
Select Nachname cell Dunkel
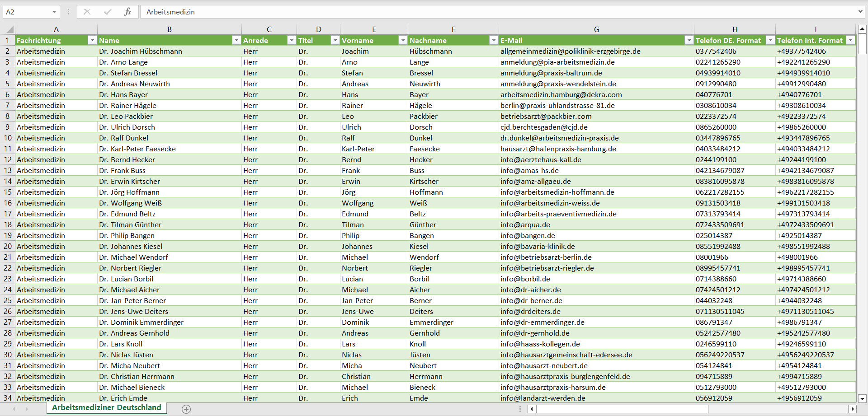click(453, 138)
